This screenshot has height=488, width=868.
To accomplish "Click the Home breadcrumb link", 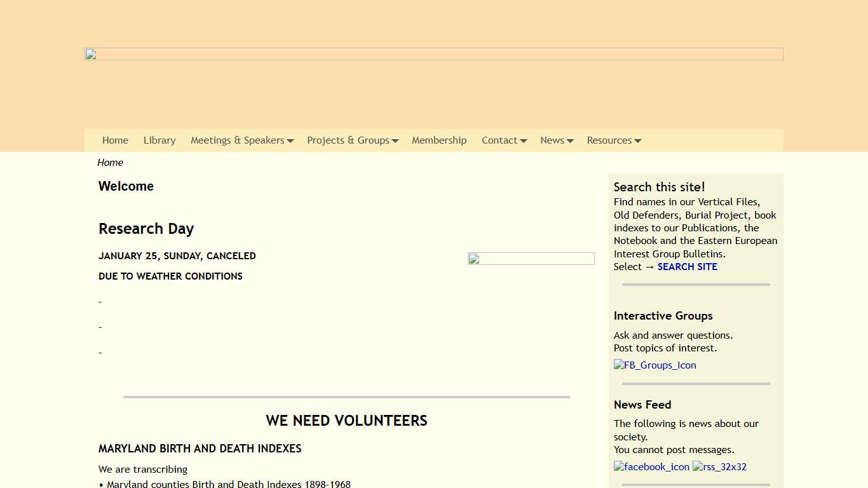I will pos(110,162).
